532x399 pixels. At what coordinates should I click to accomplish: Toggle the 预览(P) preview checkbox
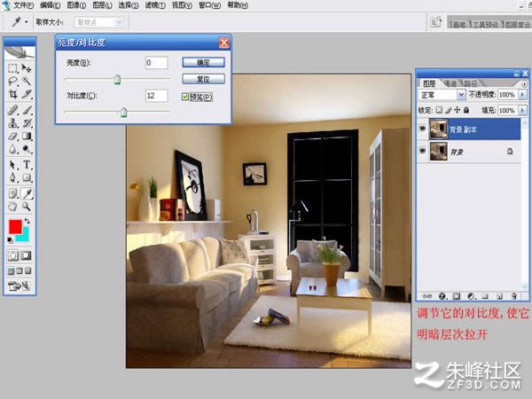pos(185,97)
